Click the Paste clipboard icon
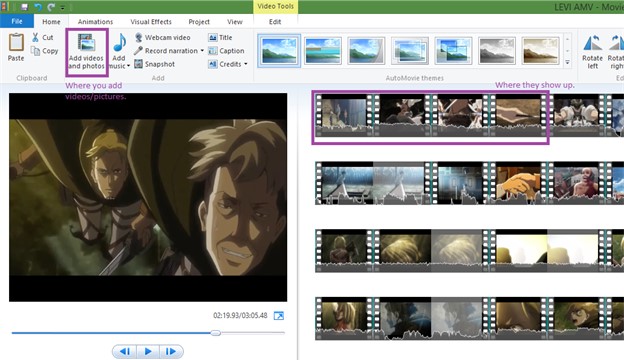Image resolution: width=624 pixels, height=360 pixels. 16,42
